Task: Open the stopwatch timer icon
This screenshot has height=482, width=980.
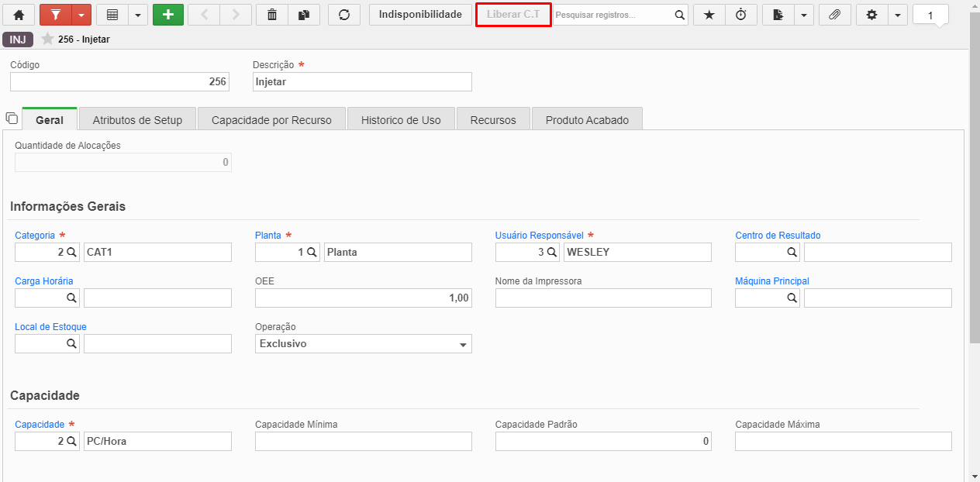Action: (741, 15)
